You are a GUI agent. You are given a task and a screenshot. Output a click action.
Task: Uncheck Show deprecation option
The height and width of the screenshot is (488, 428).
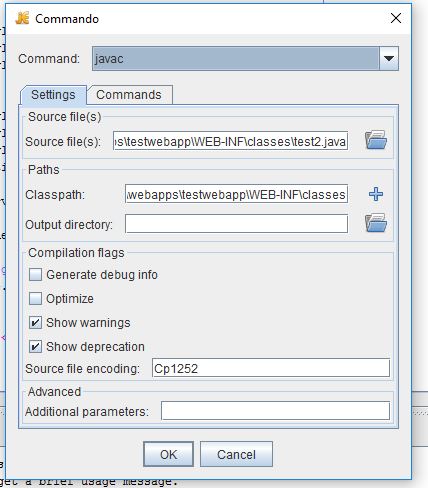point(35,347)
